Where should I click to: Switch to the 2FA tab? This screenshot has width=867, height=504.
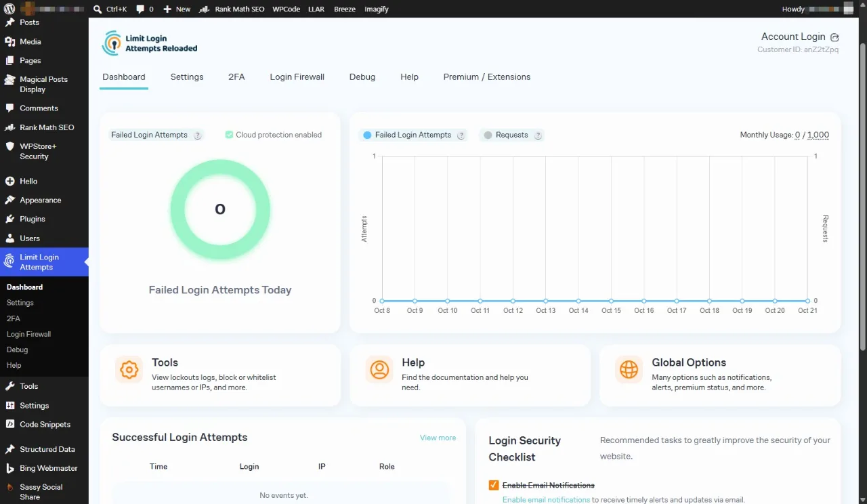[x=236, y=77]
